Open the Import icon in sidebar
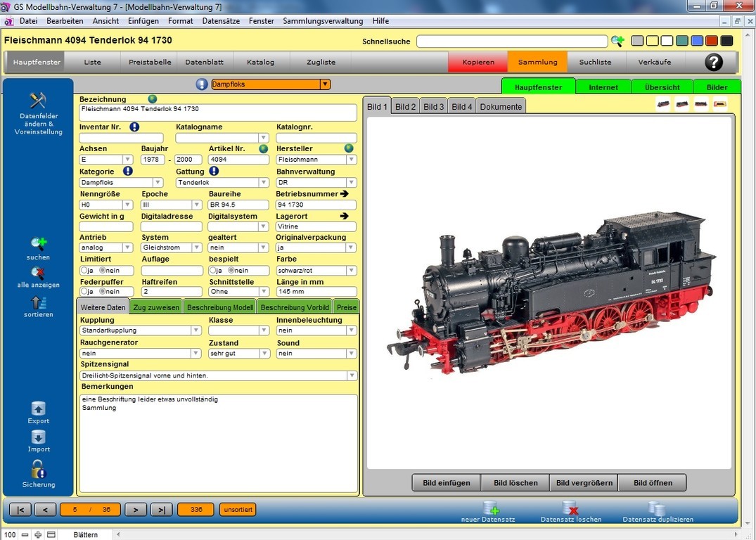The width and height of the screenshot is (756, 540). pos(39,437)
